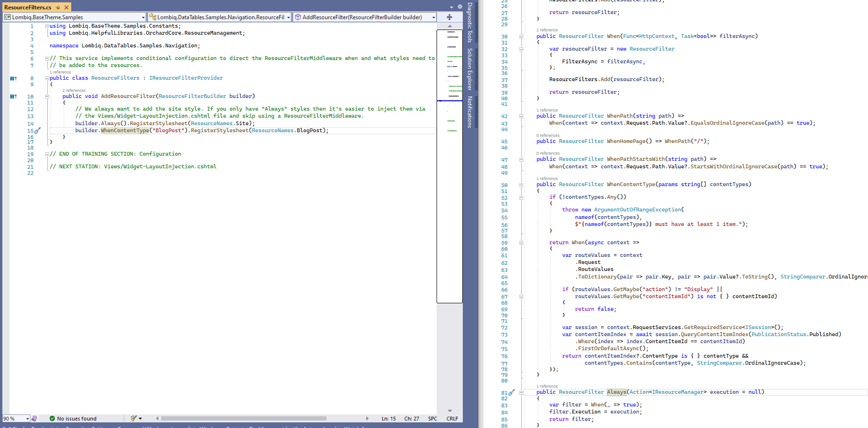
Task: Close the ResourceFilters.cs tab
Action: pos(67,8)
